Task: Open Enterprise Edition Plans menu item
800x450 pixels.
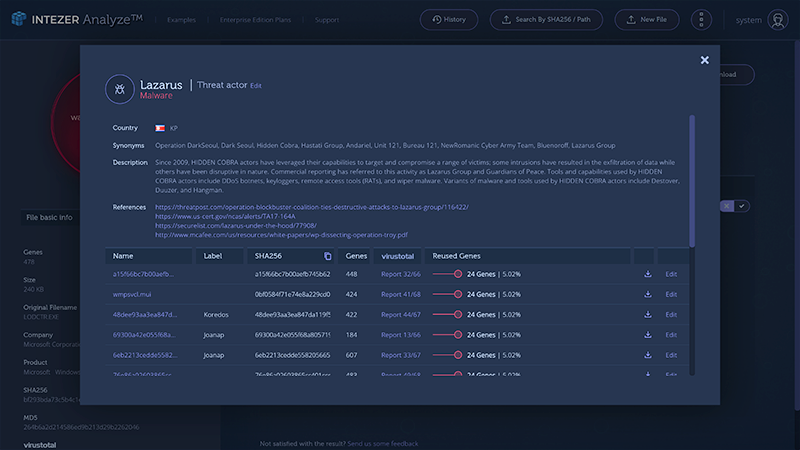Action: pos(255,20)
